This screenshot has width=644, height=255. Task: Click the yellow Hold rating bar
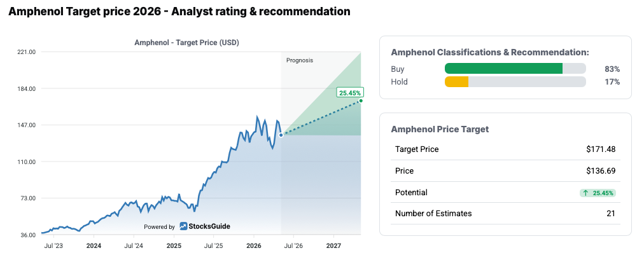(x=457, y=82)
